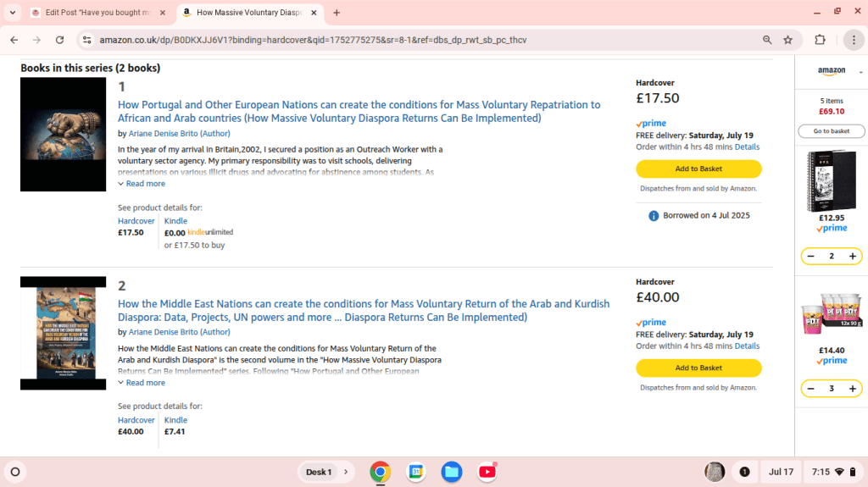Expand Read more for book 2 description

pyautogui.click(x=142, y=383)
